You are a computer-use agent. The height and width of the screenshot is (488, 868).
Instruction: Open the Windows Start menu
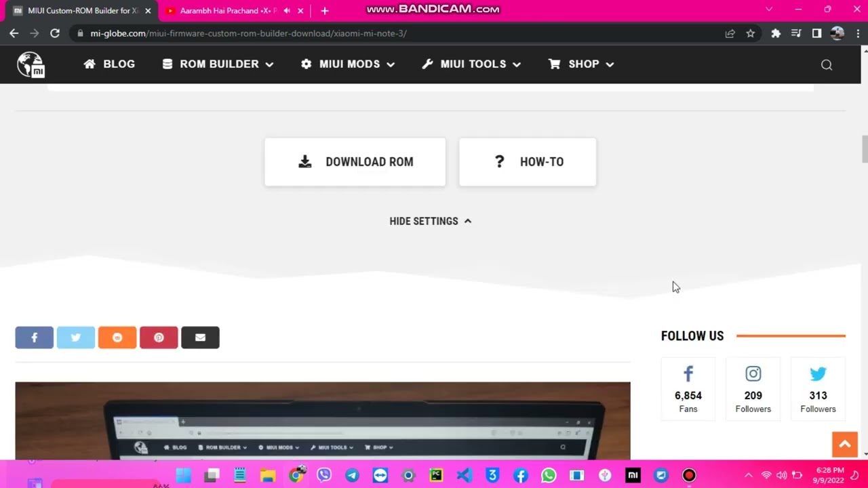[183, 476]
